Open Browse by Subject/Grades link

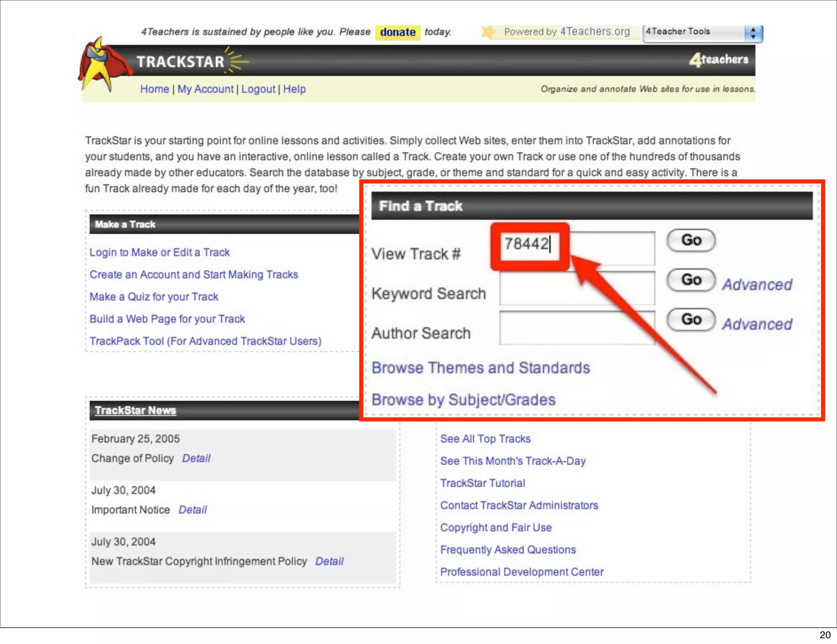(x=463, y=400)
